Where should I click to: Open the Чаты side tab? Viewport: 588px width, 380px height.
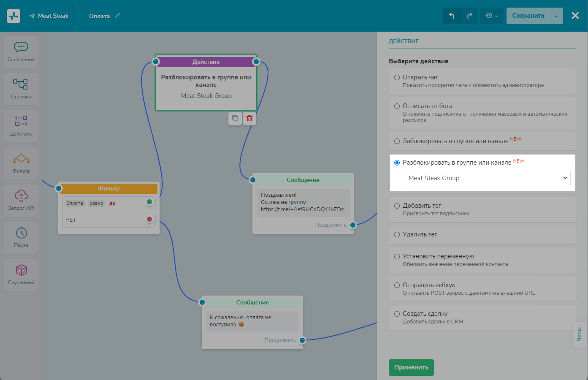coord(579,334)
